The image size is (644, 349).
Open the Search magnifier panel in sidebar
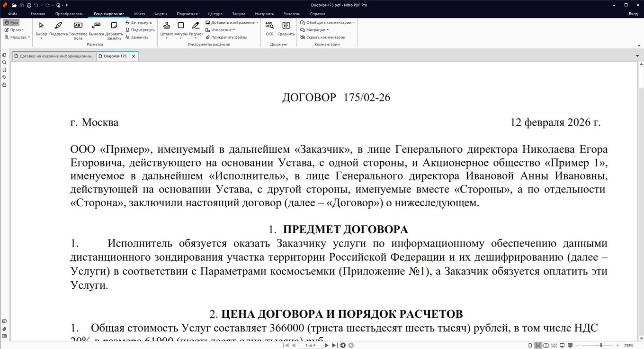(x=4, y=63)
